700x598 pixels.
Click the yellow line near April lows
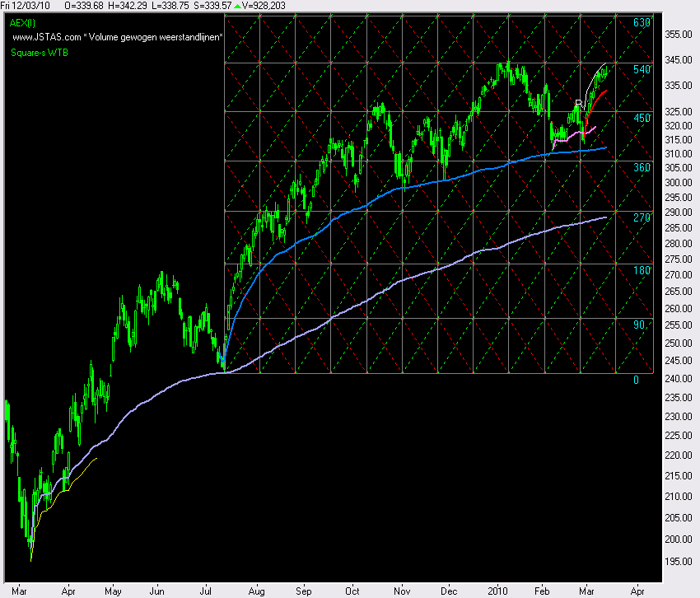[66, 484]
